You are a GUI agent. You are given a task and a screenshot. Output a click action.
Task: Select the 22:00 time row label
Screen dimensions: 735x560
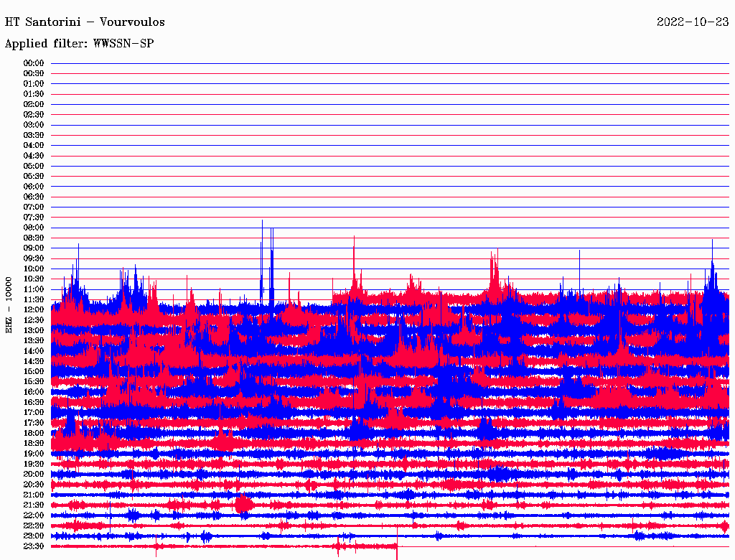point(34,515)
